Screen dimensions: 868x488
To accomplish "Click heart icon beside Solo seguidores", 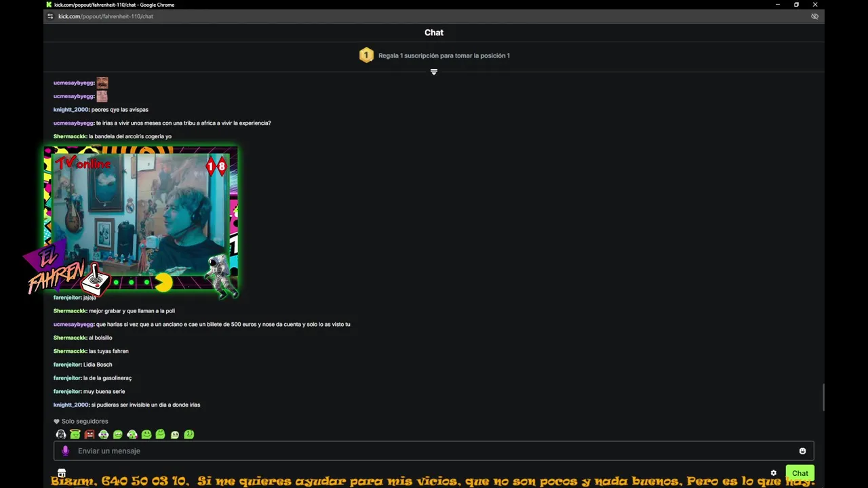I will (x=56, y=422).
